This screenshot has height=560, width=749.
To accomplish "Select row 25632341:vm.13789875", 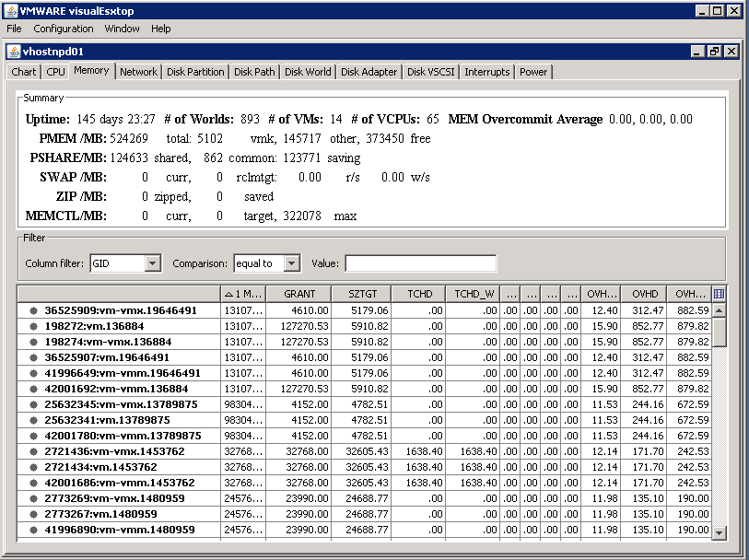I will [364, 420].
